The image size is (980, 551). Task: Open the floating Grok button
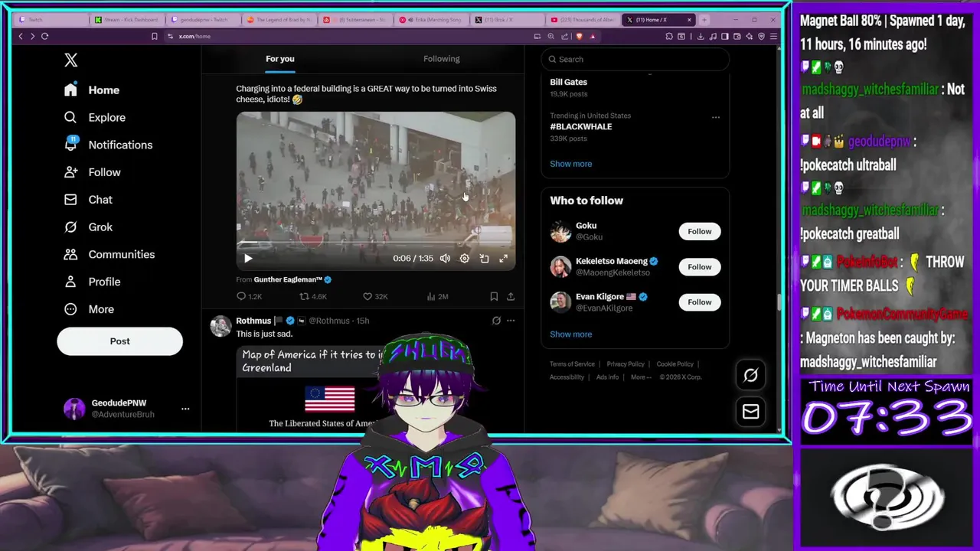750,375
